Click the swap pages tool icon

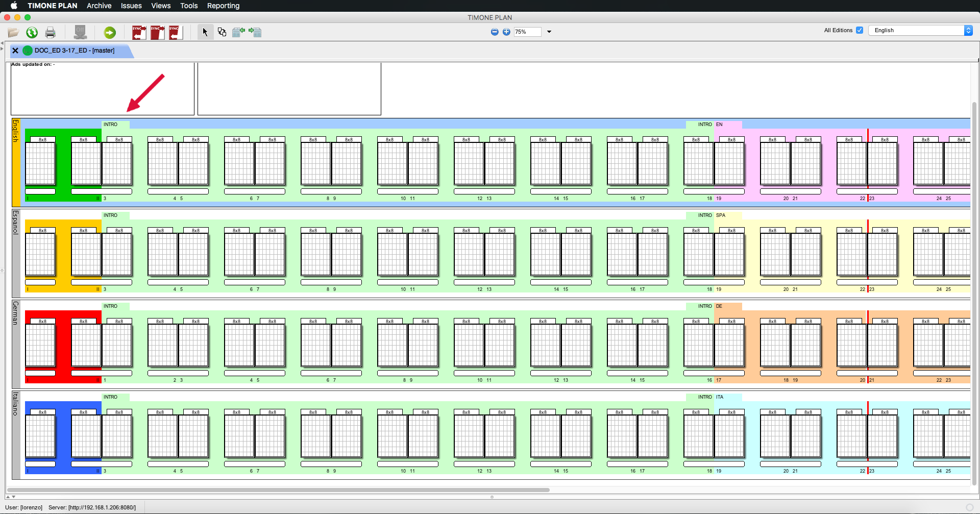tap(222, 32)
